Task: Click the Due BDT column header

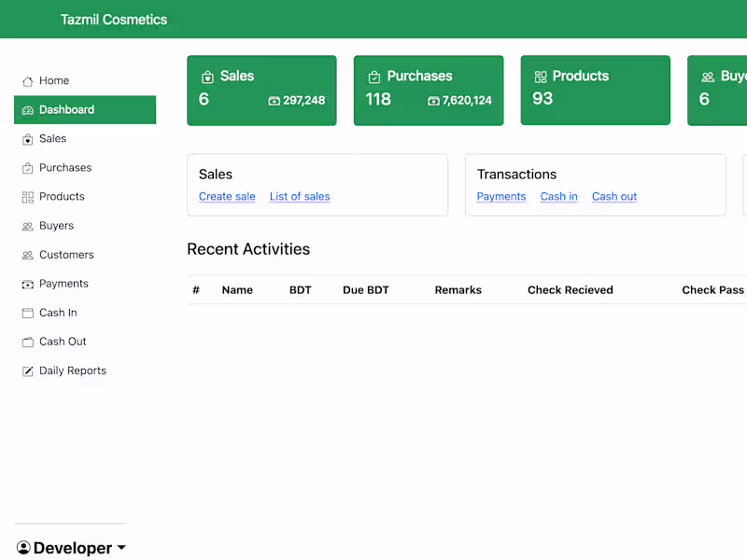Action: (366, 290)
